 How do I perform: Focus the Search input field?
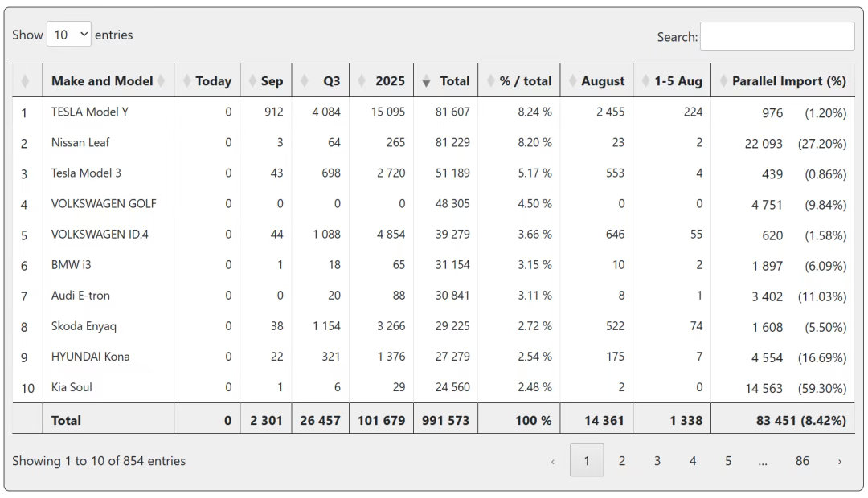tap(777, 36)
